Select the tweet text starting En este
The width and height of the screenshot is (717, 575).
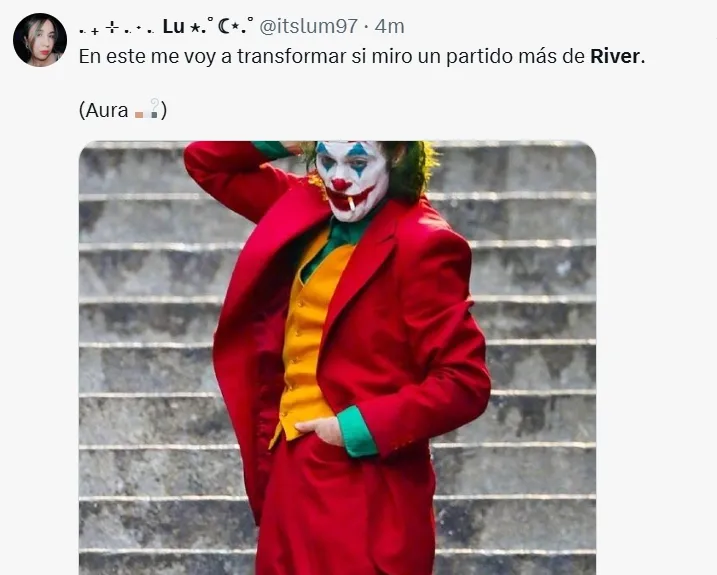pos(362,56)
